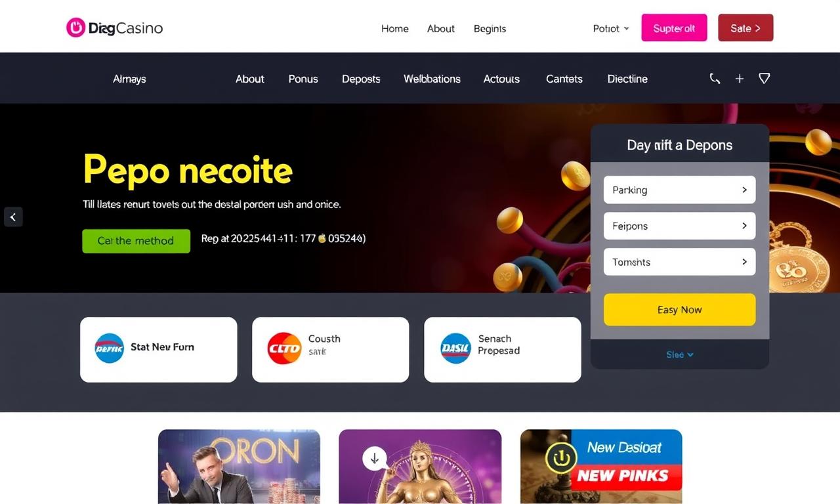Click the shield icon in navbar
The image size is (840, 504).
coord(765,79)
